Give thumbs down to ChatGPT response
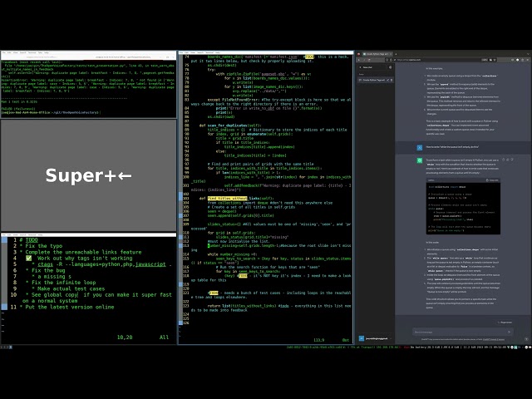532x399 pixels. coord(512,160)
